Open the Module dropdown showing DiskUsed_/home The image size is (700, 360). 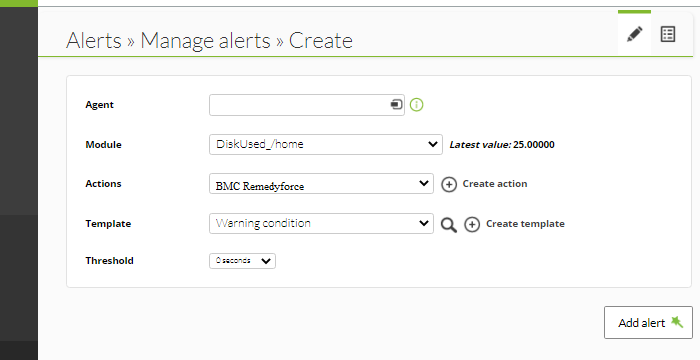coord(326,144)
